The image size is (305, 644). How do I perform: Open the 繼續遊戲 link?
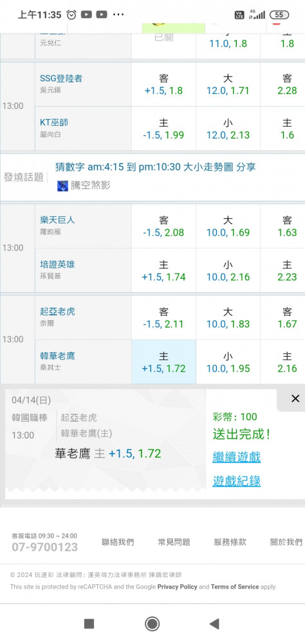[x=236, y=457]
